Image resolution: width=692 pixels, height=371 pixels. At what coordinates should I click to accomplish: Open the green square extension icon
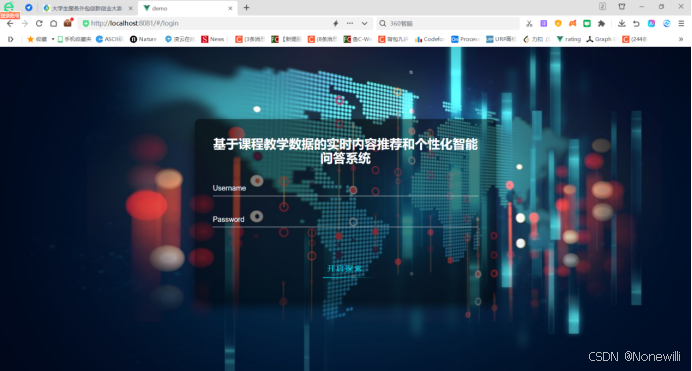coord(587,23)
